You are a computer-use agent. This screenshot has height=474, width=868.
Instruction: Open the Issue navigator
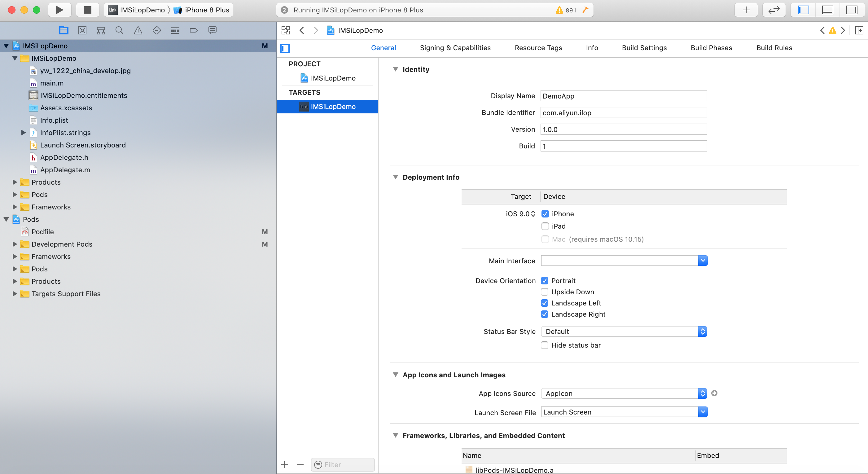[138, 30]
